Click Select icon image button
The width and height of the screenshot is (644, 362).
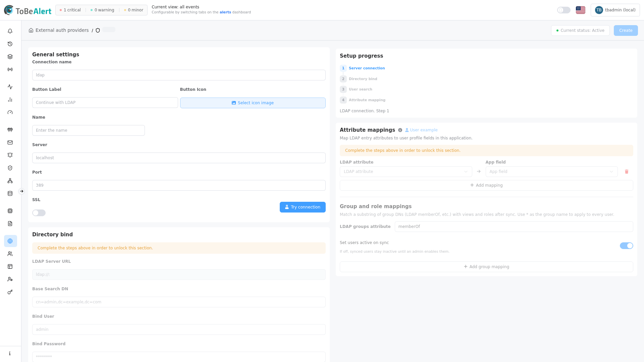(253, 103)
